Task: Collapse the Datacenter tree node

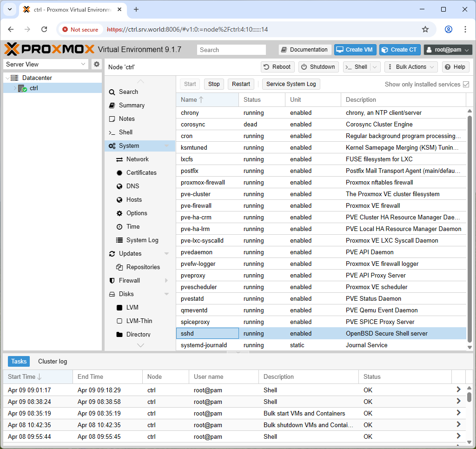Action: pyautogui.click(x=7, y=78)
